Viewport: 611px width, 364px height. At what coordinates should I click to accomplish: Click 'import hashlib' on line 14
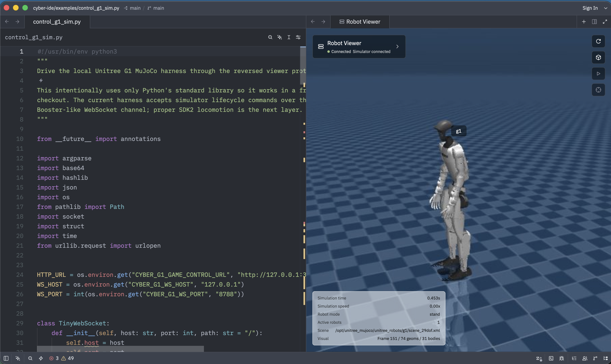point(62,178)
